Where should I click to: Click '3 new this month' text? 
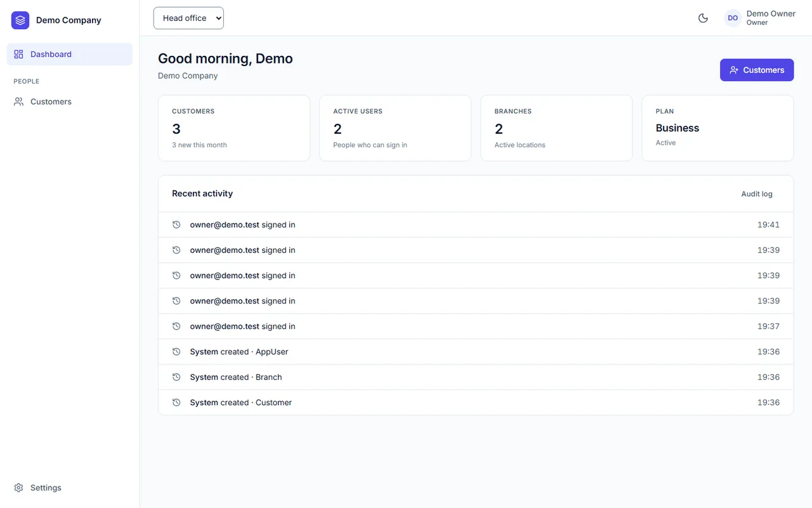click(199, 145)
